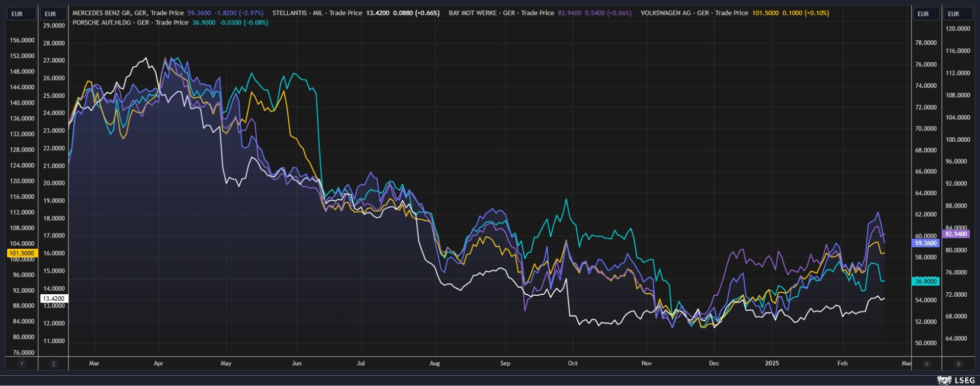
Task: Open the EUR currency selector above the B axis scale
Action: click(958, 14)
